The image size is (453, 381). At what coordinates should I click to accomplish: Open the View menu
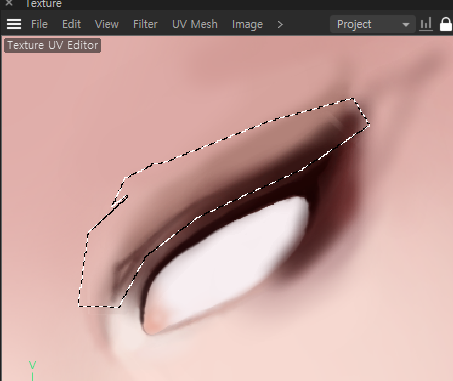[x=107, y=24]
